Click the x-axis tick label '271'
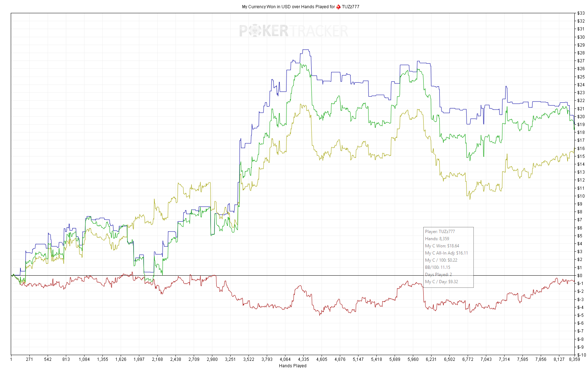Image resolution: width=588 pixels, height=368 pixels. tap(29, 359)
